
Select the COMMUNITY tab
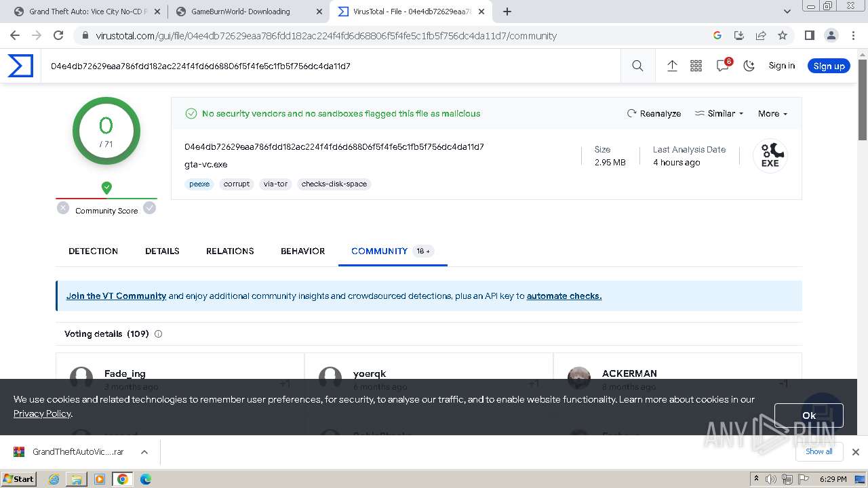pos(392,251)
